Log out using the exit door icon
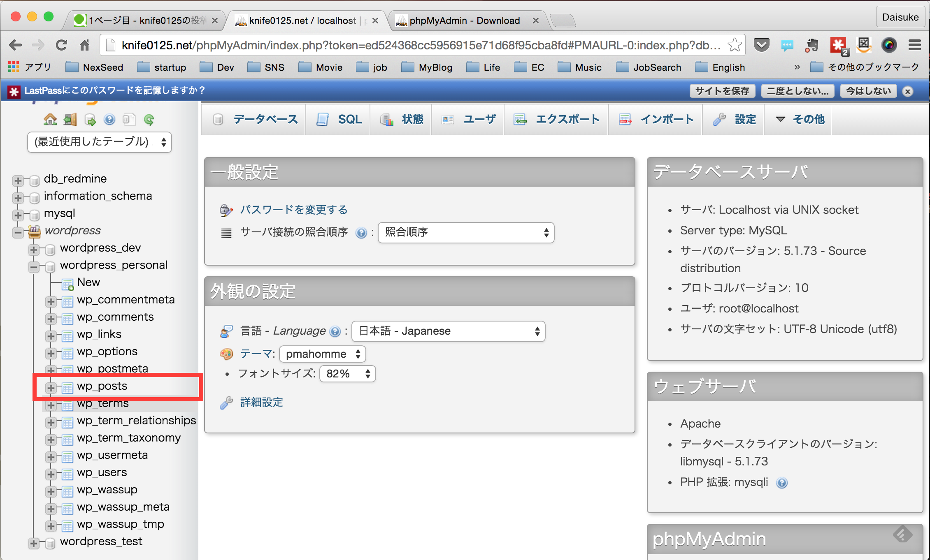 [70, 119]
